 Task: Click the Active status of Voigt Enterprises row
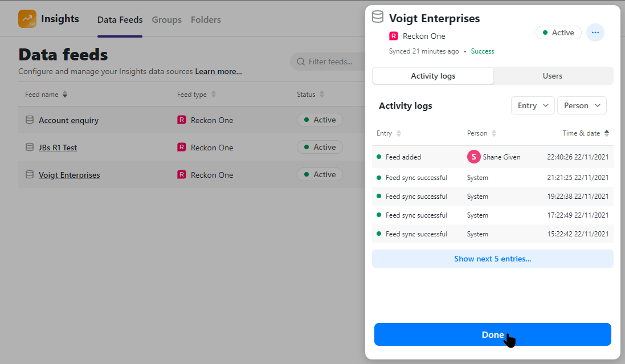(320, 175)
